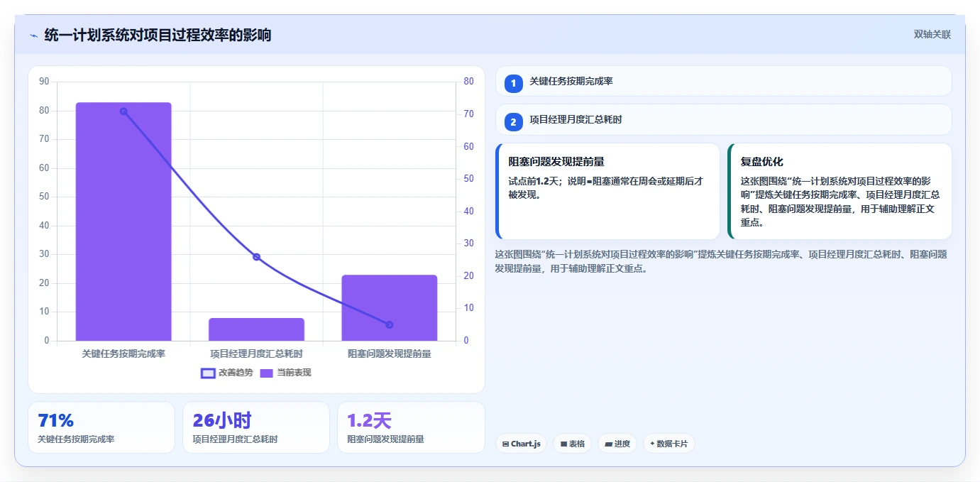980x482 pixels.
Task: Toggle the 改善趋势 legend swatch
Action: (x=208, y=373)
